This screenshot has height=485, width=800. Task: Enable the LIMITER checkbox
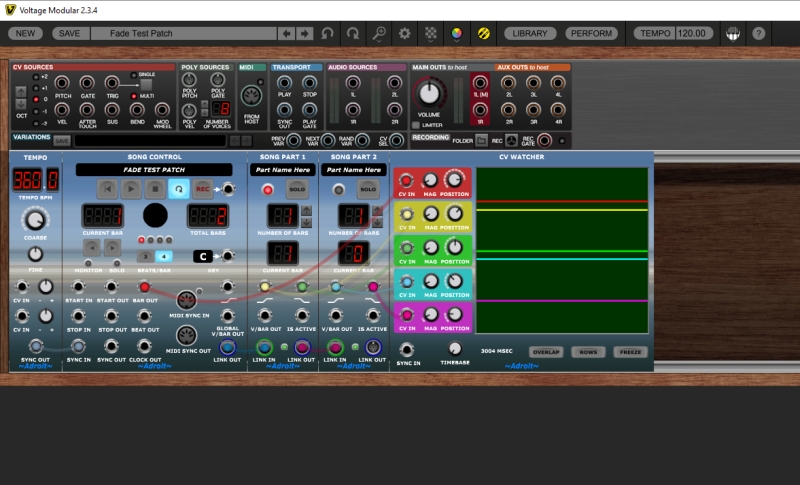(416, 125)
